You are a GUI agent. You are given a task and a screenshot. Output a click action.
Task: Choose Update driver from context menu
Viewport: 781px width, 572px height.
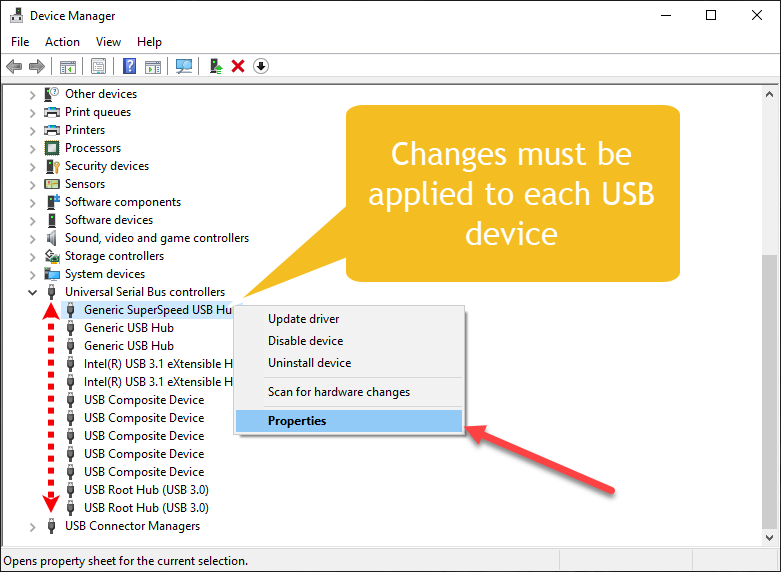pyautogui.click(x=349, y=319)
